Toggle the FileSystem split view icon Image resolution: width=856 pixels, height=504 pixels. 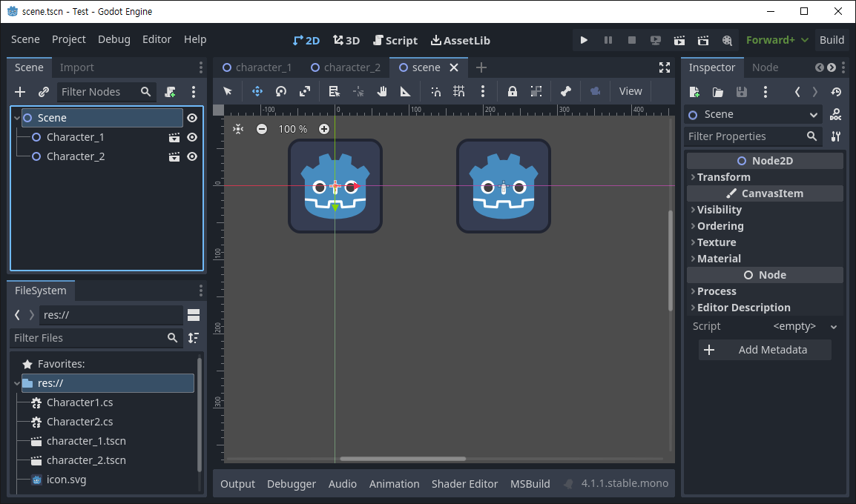coord(194,315)
